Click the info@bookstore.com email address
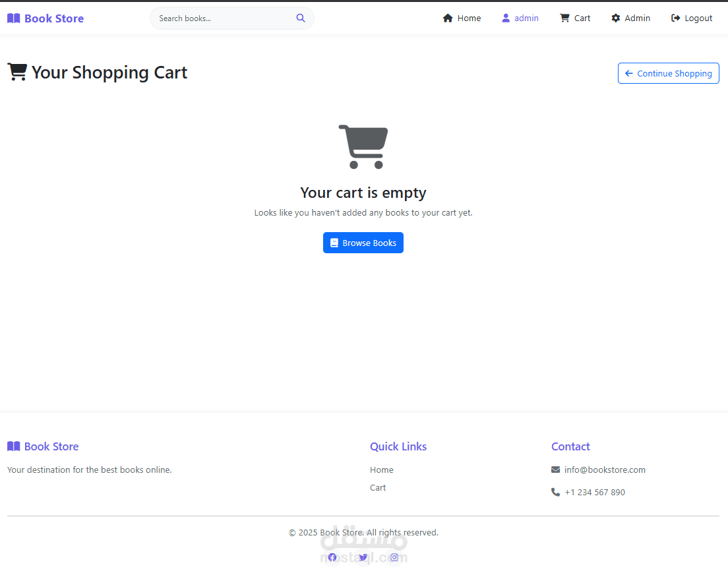728x577 pixels. (x=605, y=470)
